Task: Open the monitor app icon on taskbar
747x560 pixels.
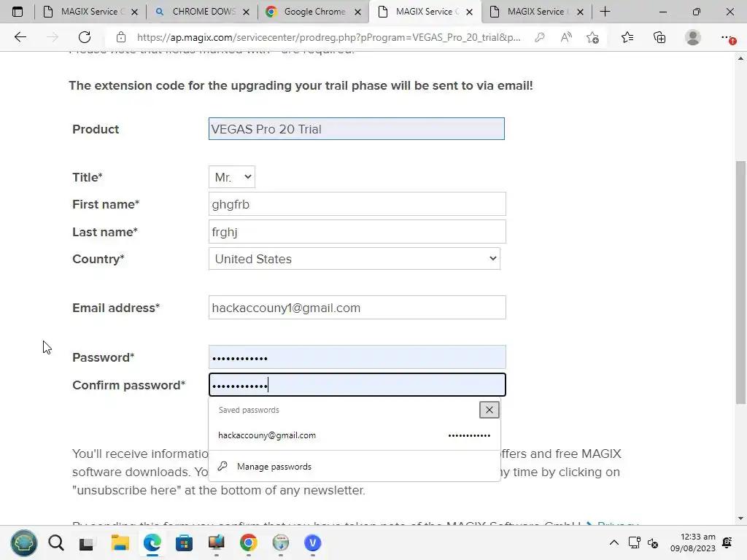Action: (216, 542)
